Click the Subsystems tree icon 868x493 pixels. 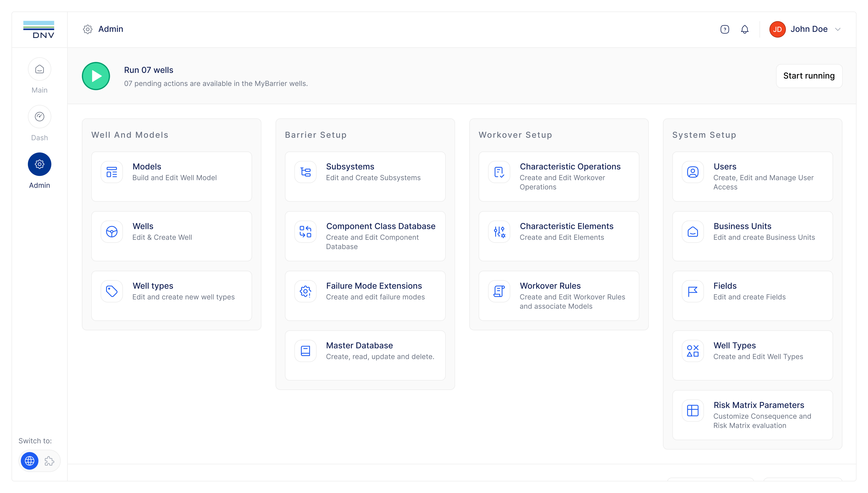tap(306, 172)
